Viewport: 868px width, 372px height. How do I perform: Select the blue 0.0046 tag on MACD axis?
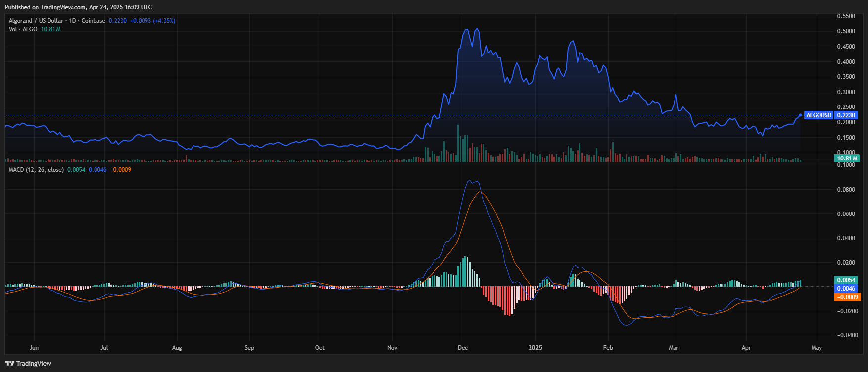pyautogui.click(x=846, y=289)
